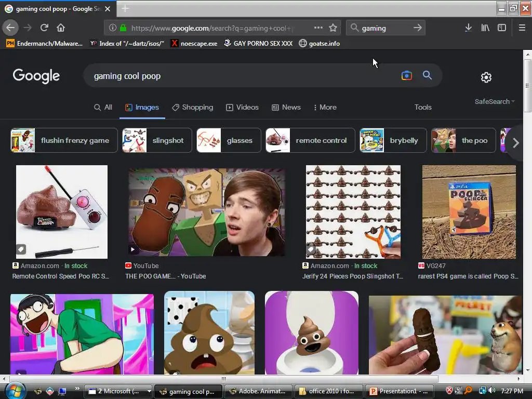The width and height of the screenshot is (532, 399).
Task: Click the forward navigation arrow
Action: tap(28, 28)
